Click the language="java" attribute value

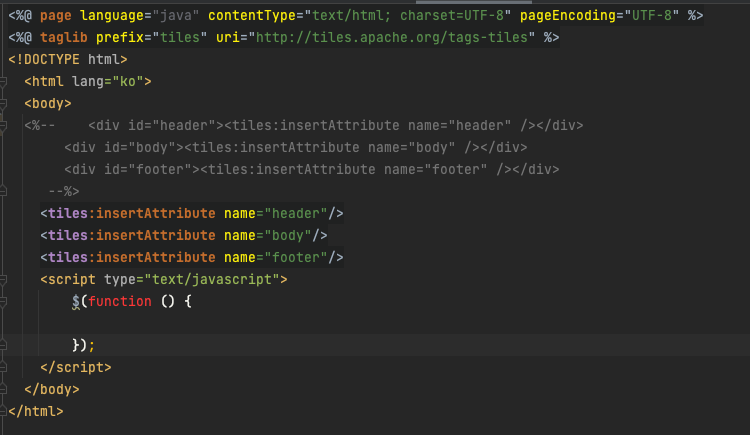point(176,16)
